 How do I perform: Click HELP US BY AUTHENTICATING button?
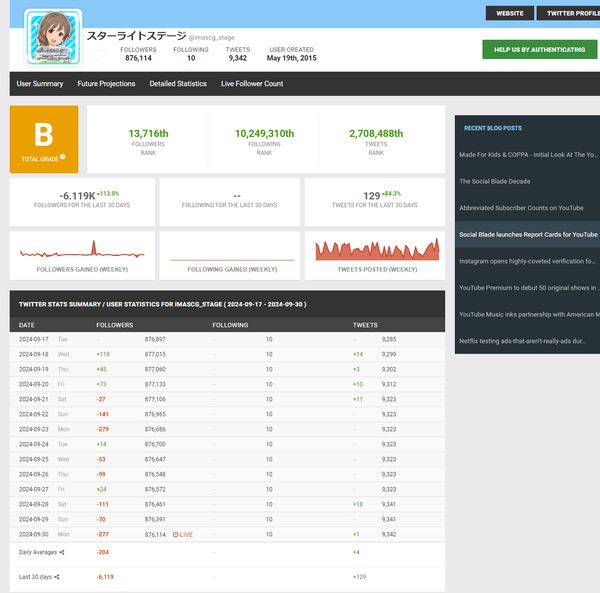(x=540, y=49)
